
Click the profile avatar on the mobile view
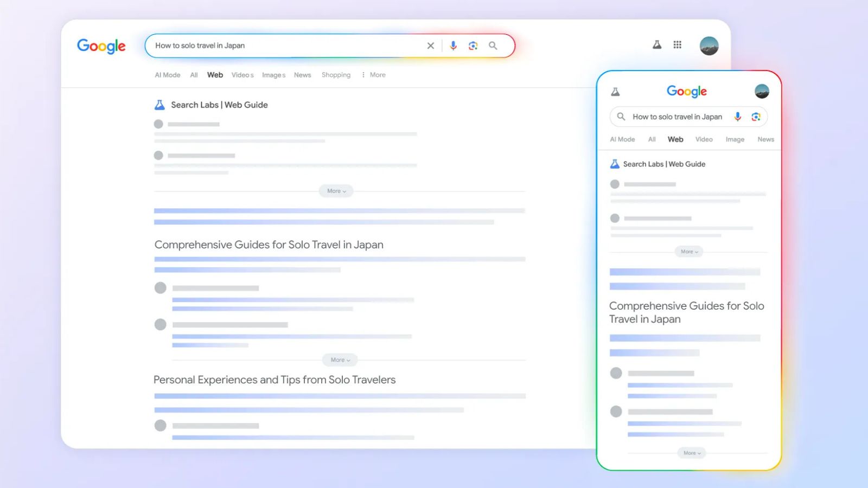pyautogui.click(x=762, y=91)
